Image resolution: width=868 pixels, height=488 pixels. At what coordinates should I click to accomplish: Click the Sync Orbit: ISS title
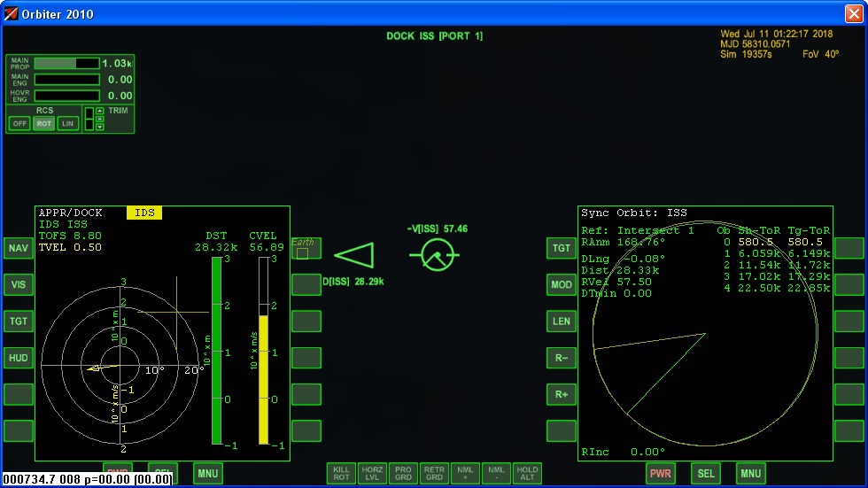click(634, 213)
